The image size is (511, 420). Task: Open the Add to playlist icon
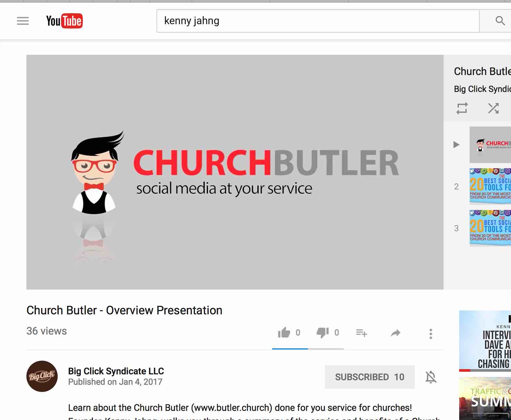point(361,333)
